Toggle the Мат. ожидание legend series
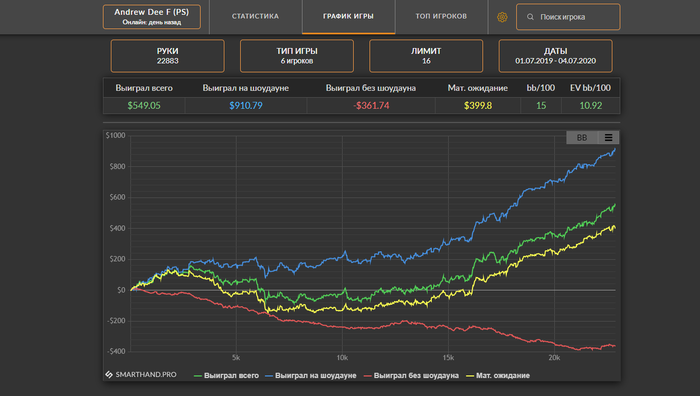 [498, 375]
